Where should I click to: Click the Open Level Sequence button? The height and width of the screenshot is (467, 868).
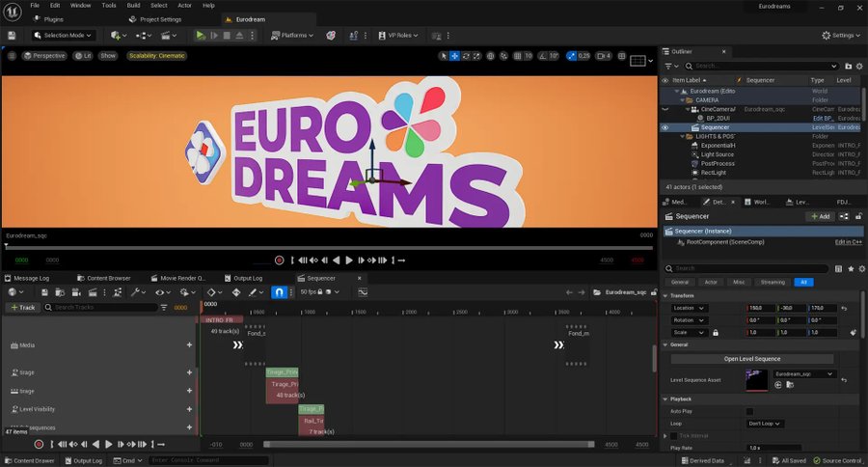coord(752,359)
